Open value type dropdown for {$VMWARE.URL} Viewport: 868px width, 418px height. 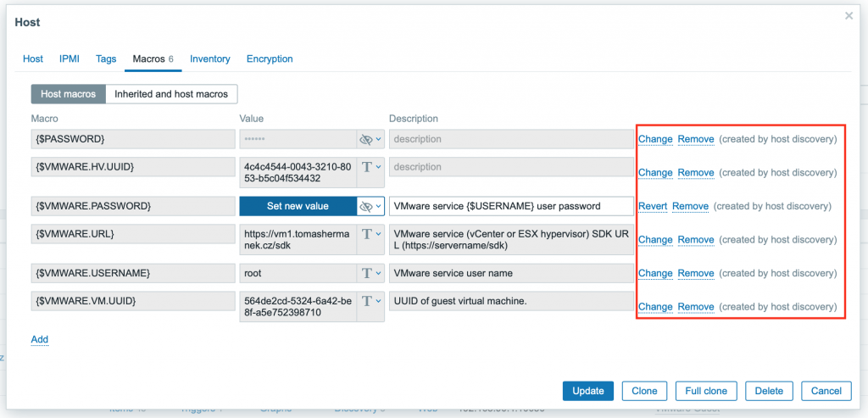point(370,234)
